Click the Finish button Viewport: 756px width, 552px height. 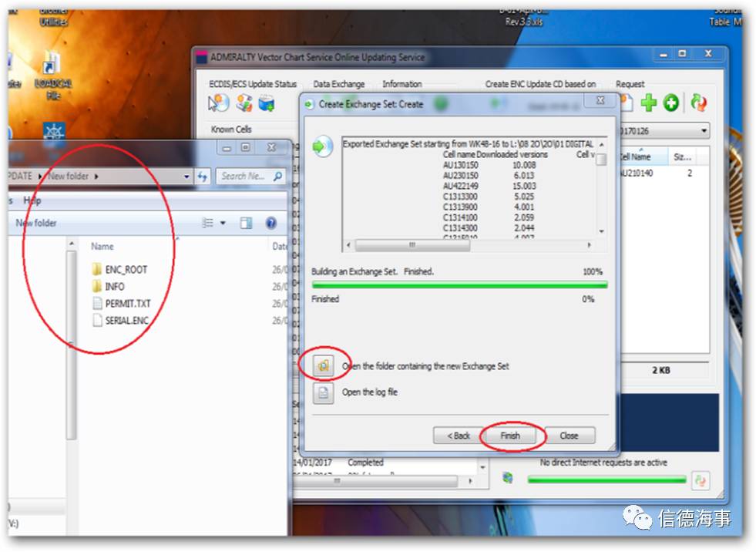coord(510,436)
